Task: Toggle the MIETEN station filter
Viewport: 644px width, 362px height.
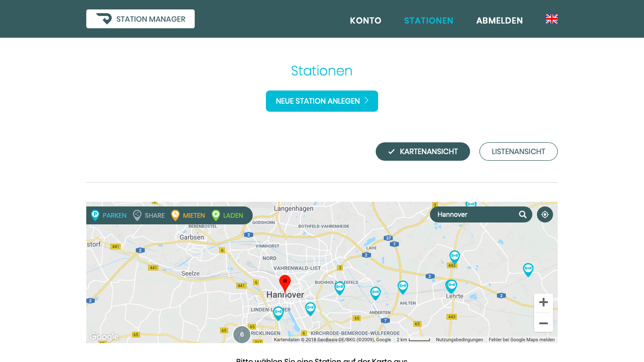Action: pos(174,215)
